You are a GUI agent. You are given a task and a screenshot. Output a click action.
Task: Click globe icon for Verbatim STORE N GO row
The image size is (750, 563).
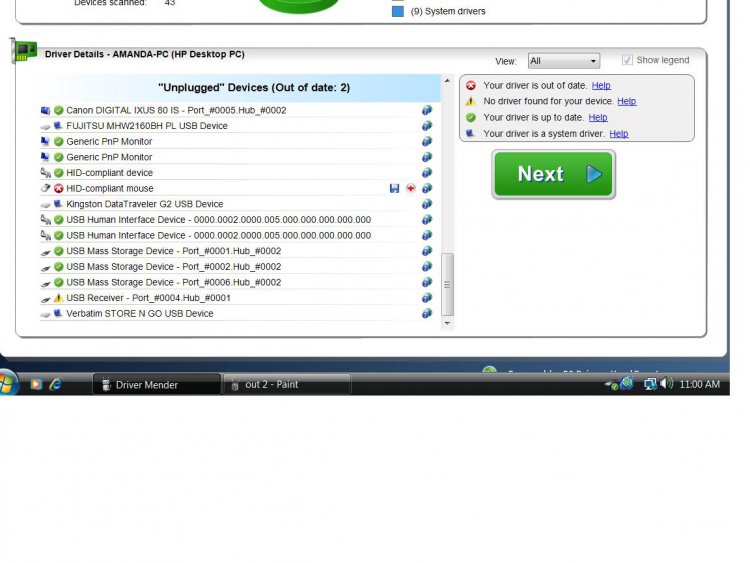[x=427, y=313]
